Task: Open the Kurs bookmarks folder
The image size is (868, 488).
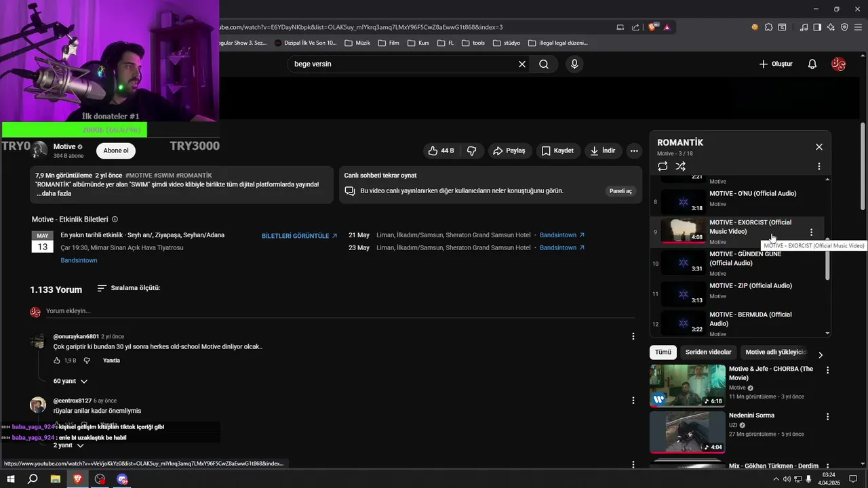Action: point(418,43)
